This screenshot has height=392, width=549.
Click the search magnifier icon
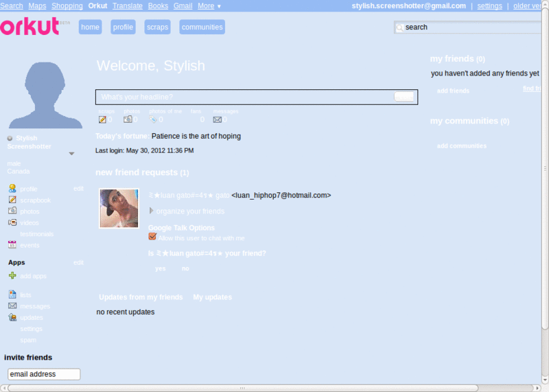pos(399,27)
